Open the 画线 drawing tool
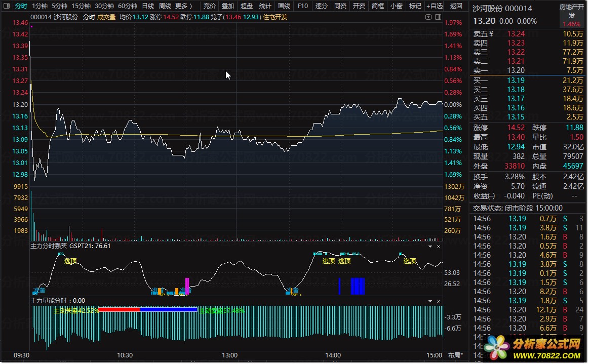The height and width of the screenshot is (364, 589). tap(284, 6)
